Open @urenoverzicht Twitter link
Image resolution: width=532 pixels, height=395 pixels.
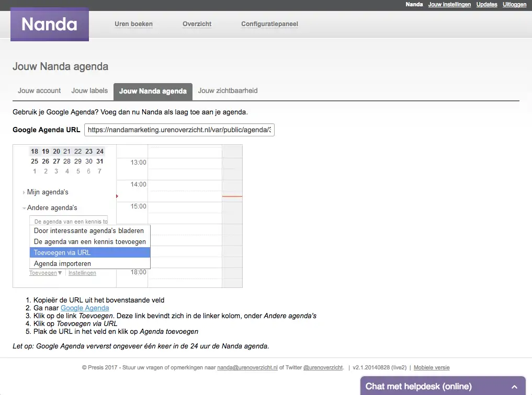pos(323,367)
